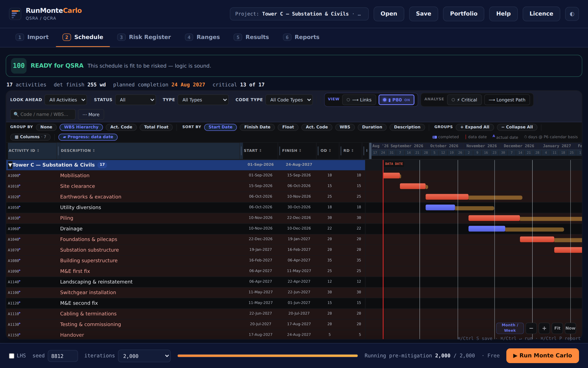Zoom out the Gantt with minus button
Screen dimensions: 588x368
[x=531, y=328]
